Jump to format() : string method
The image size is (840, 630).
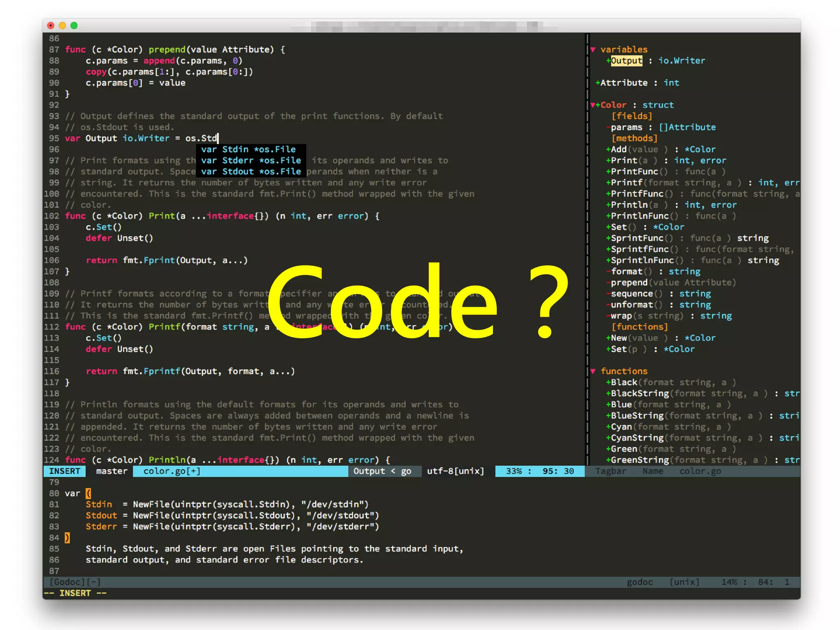click(653, 271)
